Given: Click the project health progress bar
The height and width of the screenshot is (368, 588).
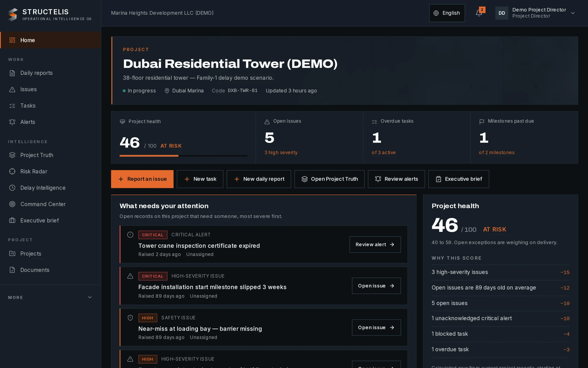Looking at the screenshot, I should (183, 156).
